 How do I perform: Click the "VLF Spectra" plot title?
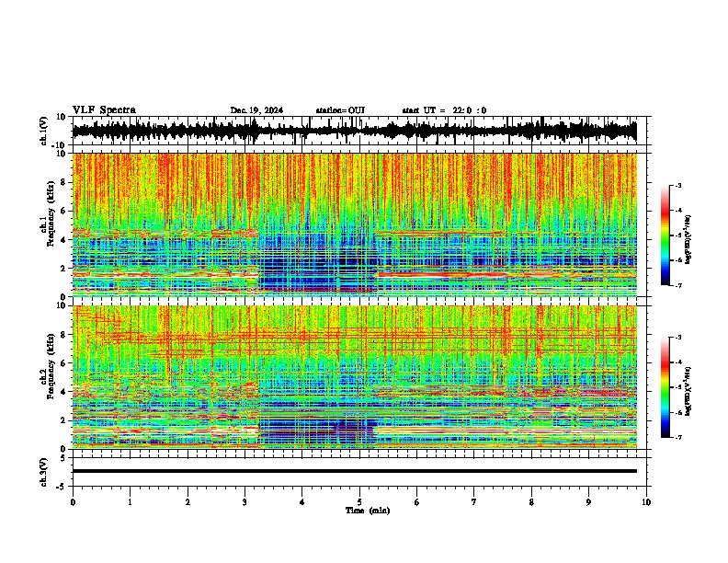tap(104, 109)
